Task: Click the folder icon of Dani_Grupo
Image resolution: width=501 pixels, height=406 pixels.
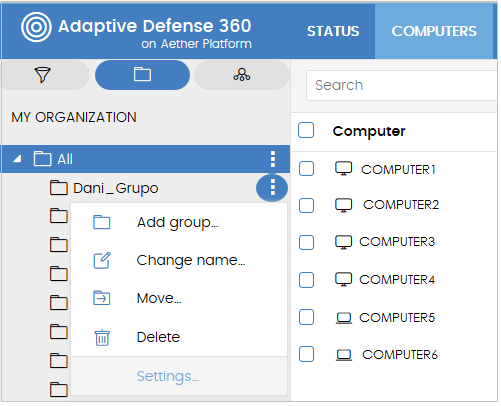Action: pyautogui.click(x=59, y=188)
